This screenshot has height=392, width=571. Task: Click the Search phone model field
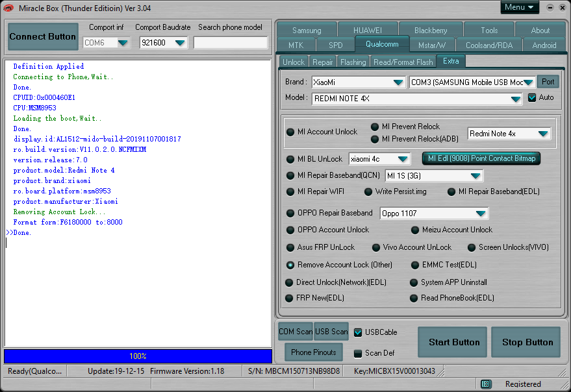[x=231, y=43]
